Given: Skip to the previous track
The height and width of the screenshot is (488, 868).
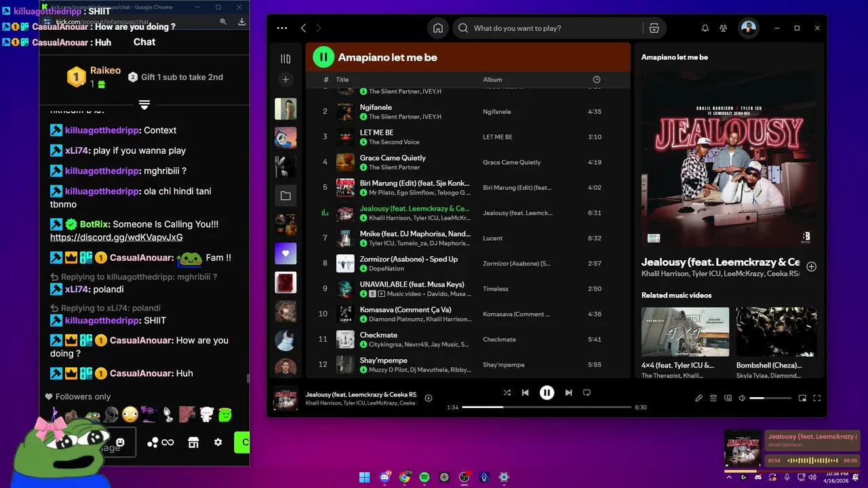Looking at the screenshot, I should [525, 392].
